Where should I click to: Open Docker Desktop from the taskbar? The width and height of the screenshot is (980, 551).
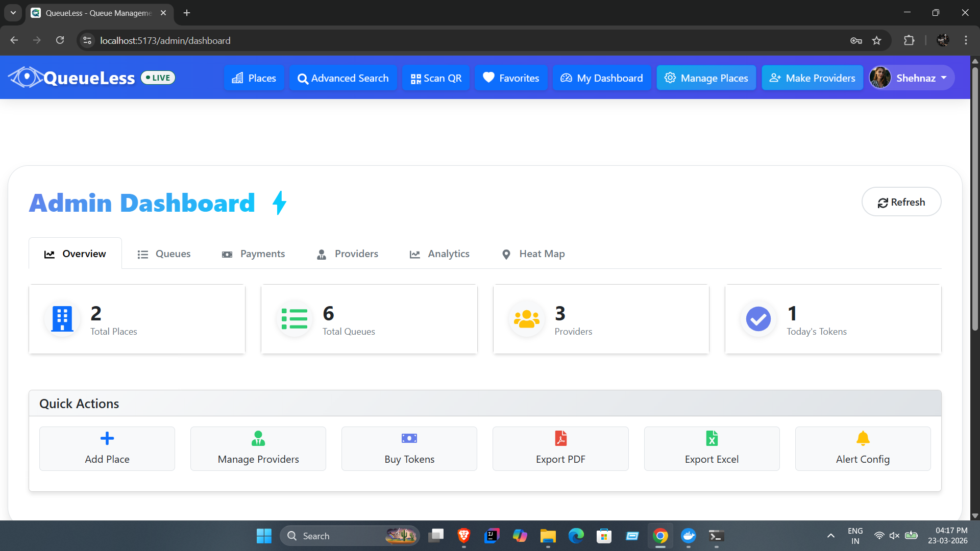(x=689, y=536)
